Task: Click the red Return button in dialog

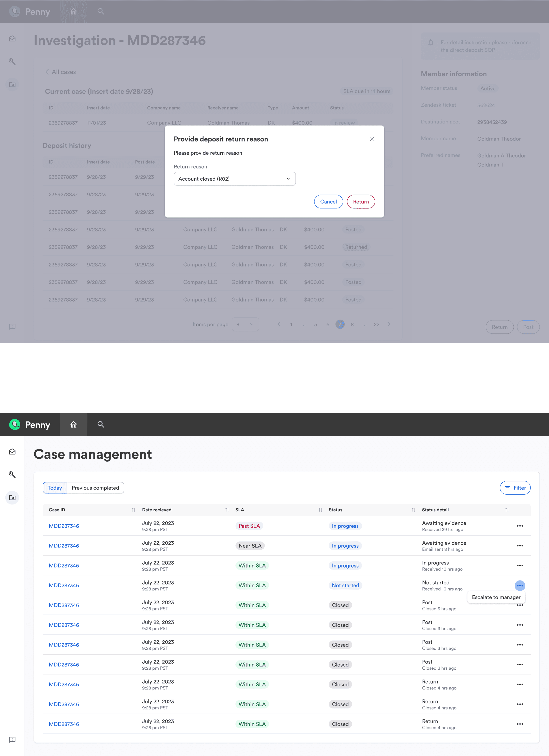Action: pos(361,202)
